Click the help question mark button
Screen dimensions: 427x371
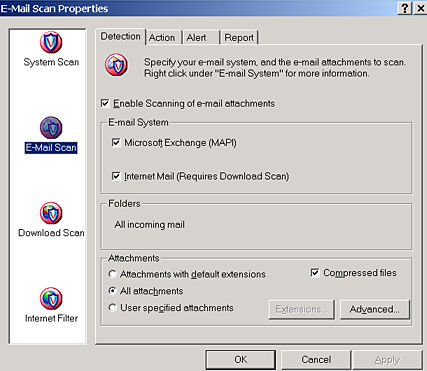click(x=405, y=8)
